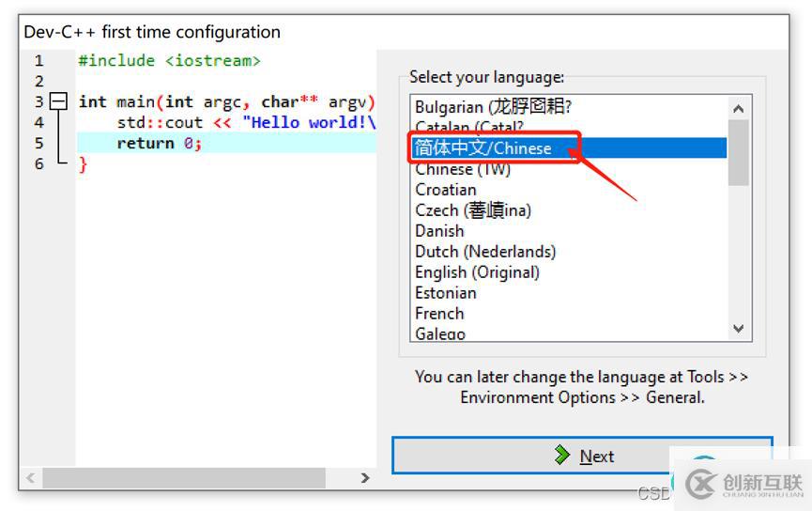This screenshot has width=812, height=511.
Task: Select Dutch (Nederlands) language
Action: click(x=569, y=252)
